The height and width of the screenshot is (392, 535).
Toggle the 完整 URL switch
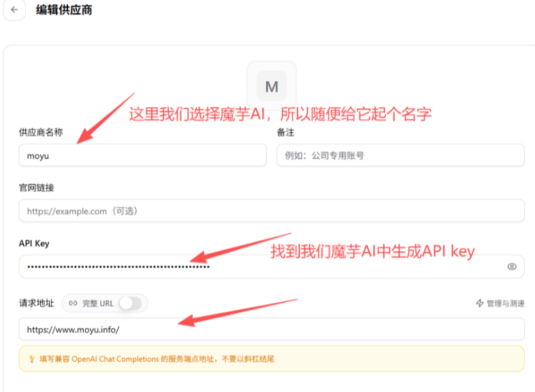[x=130, y=303]
